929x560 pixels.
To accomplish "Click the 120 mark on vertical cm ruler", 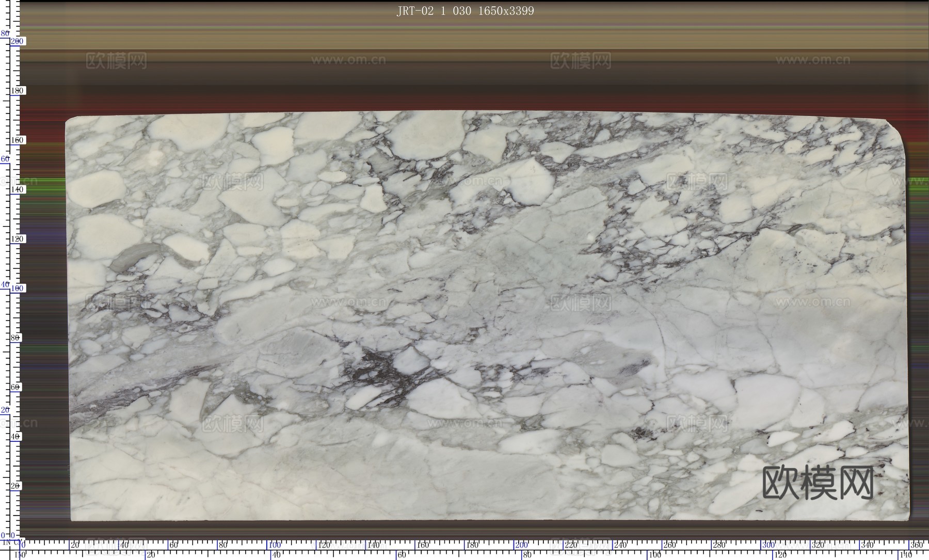I will coord(18,239).
